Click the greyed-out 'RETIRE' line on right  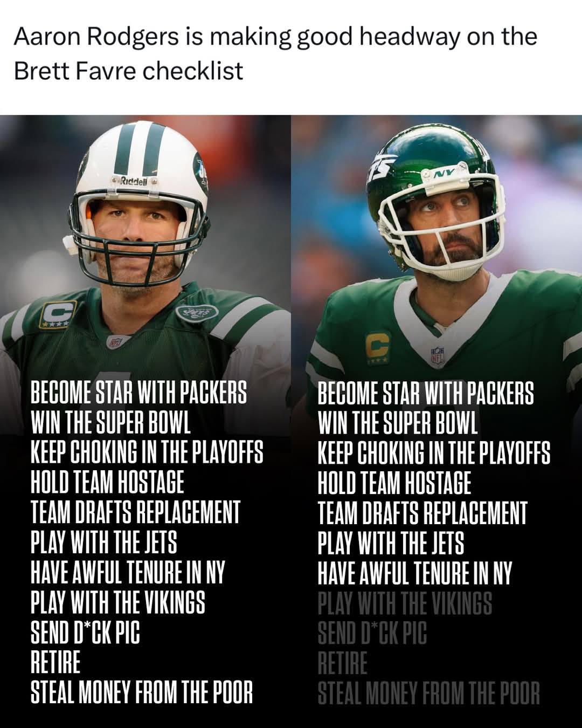[x=342, y=663]
